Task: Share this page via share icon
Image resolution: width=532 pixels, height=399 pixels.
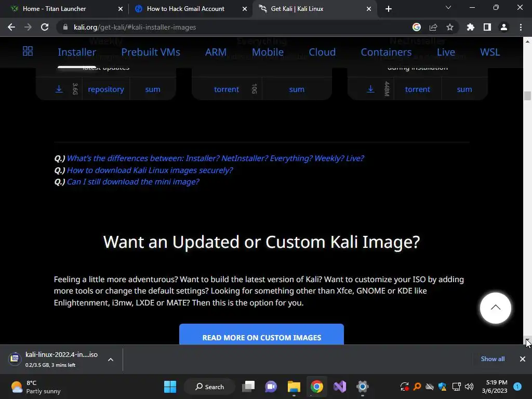Action: pyautogui.click(x=433, y=27)
